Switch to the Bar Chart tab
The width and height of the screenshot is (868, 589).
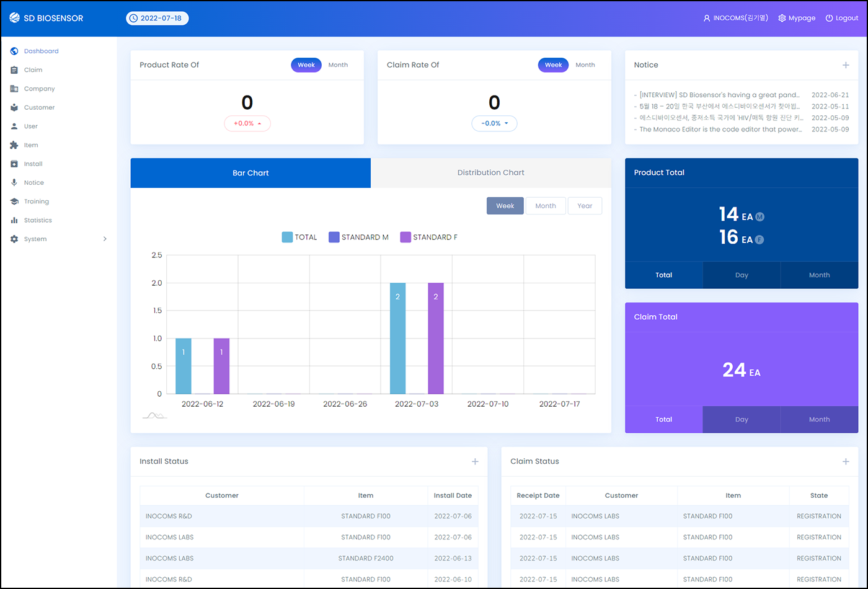click(x=250, y=173)
